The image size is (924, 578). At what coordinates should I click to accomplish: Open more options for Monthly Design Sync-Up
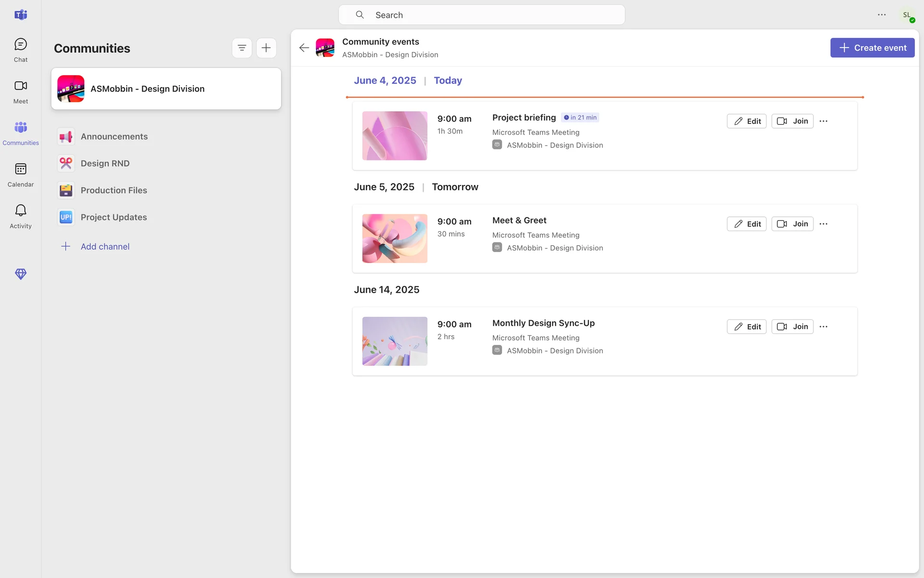click(x=823, y=327)
